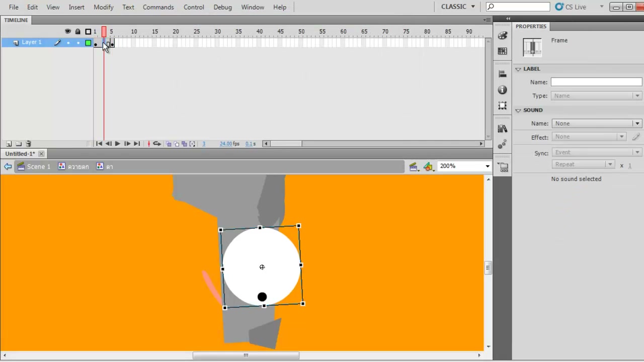Open the Commands menu

tap(158, 7)
